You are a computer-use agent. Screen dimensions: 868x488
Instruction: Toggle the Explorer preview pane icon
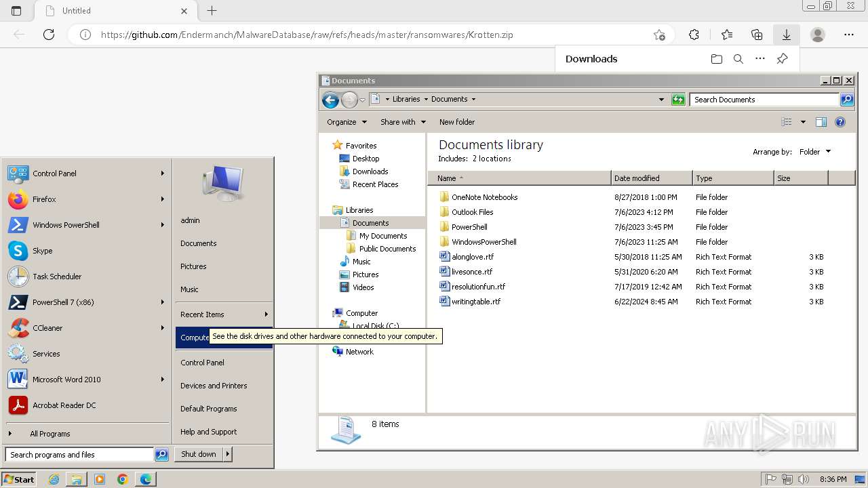[821, 122]
